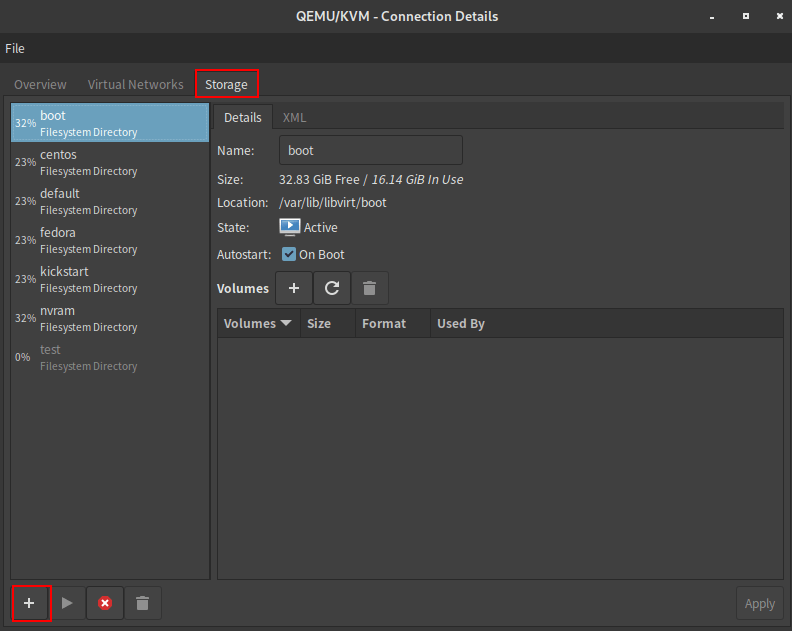The image size is (792, 631).
Task: Start the selected storage pool
Action: (67, 603)
